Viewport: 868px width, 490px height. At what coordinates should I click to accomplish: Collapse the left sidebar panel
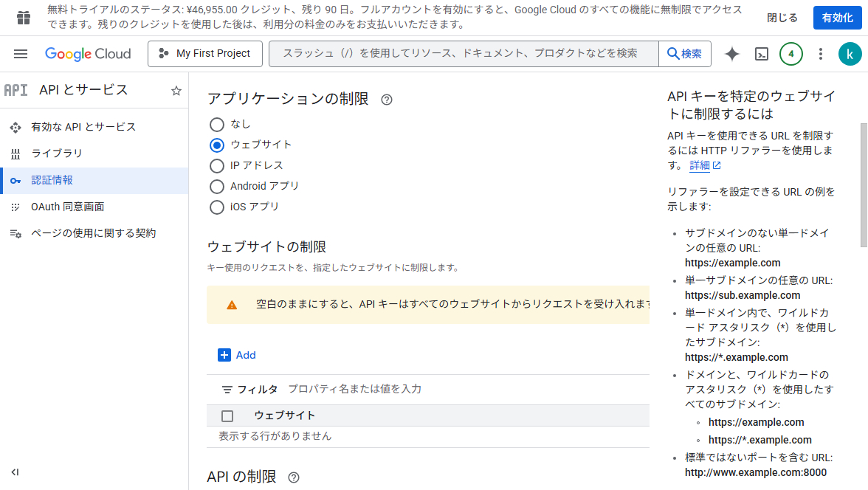point(15,472)
